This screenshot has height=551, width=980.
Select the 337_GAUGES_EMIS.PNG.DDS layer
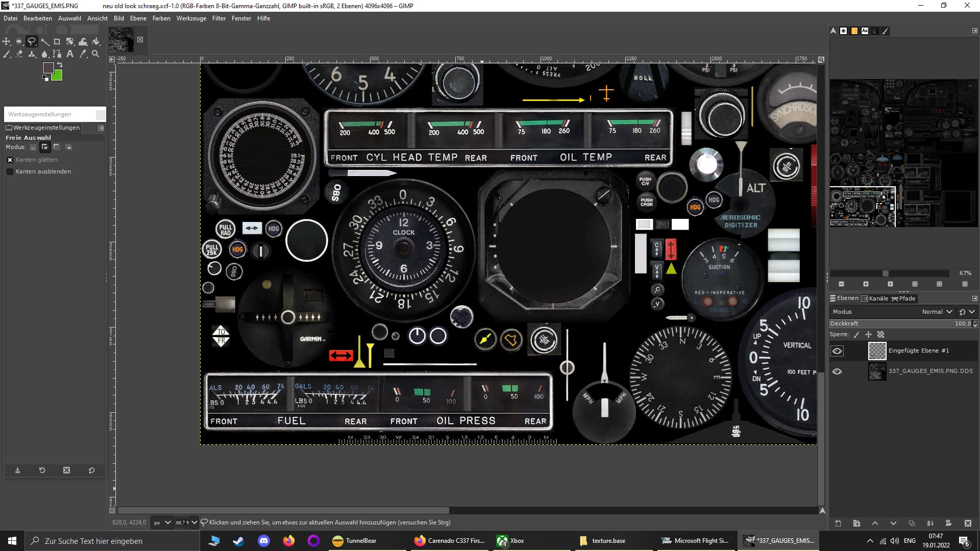pos(930,371)
